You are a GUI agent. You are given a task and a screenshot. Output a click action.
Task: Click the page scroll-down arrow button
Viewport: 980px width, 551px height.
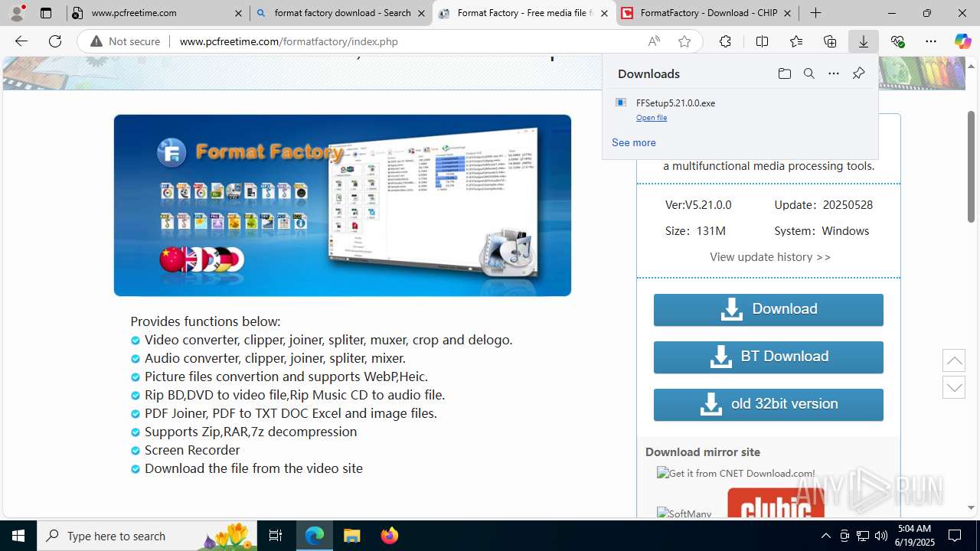[954, 387]
